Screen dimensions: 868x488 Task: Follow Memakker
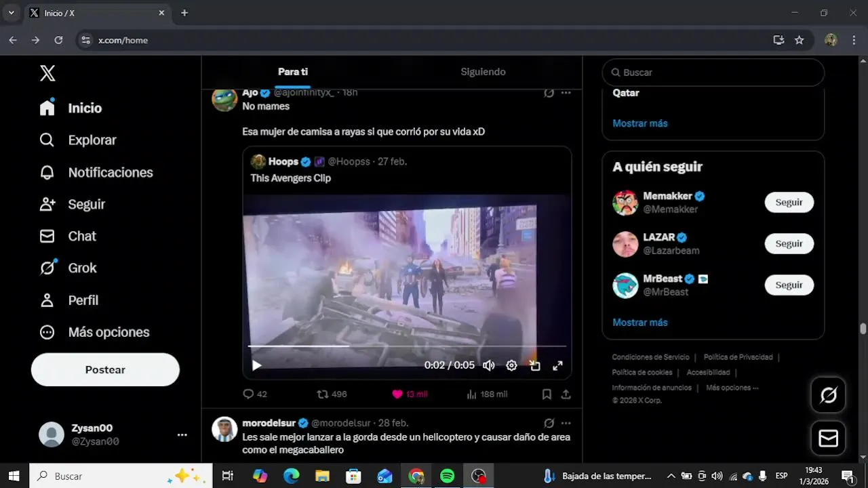(789, 202)
